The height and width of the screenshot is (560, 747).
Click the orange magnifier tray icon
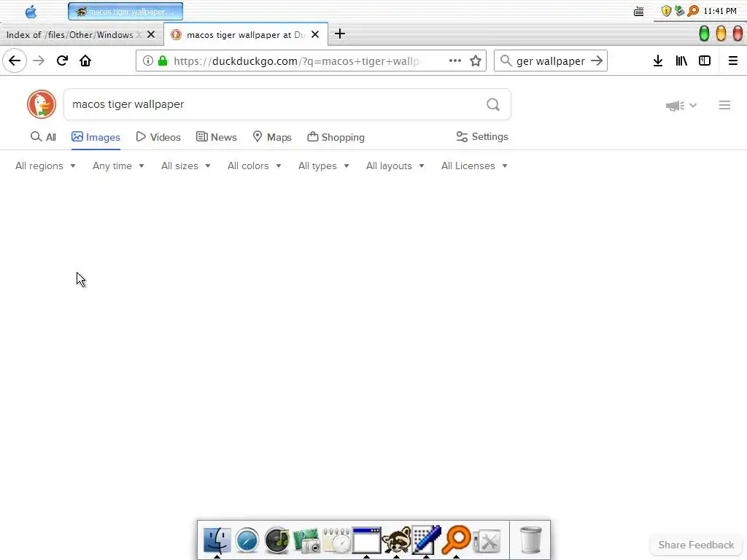(x=693, y=11)
